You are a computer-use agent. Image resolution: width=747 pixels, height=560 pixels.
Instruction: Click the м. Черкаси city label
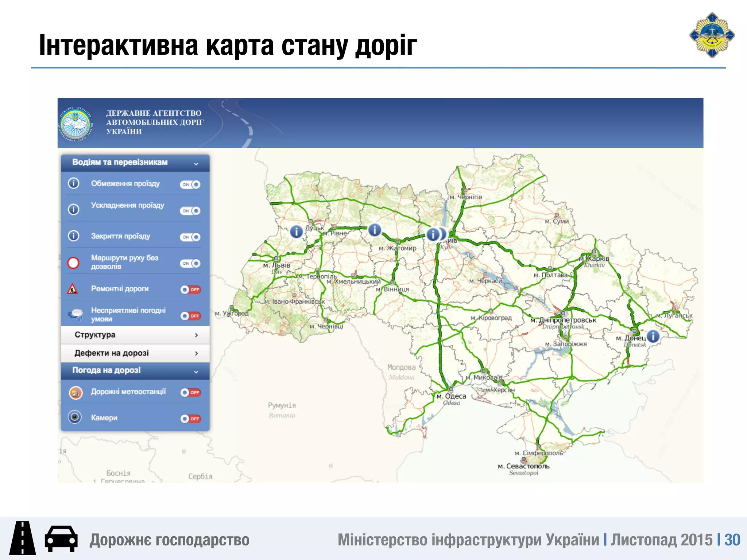click(486, 281)
